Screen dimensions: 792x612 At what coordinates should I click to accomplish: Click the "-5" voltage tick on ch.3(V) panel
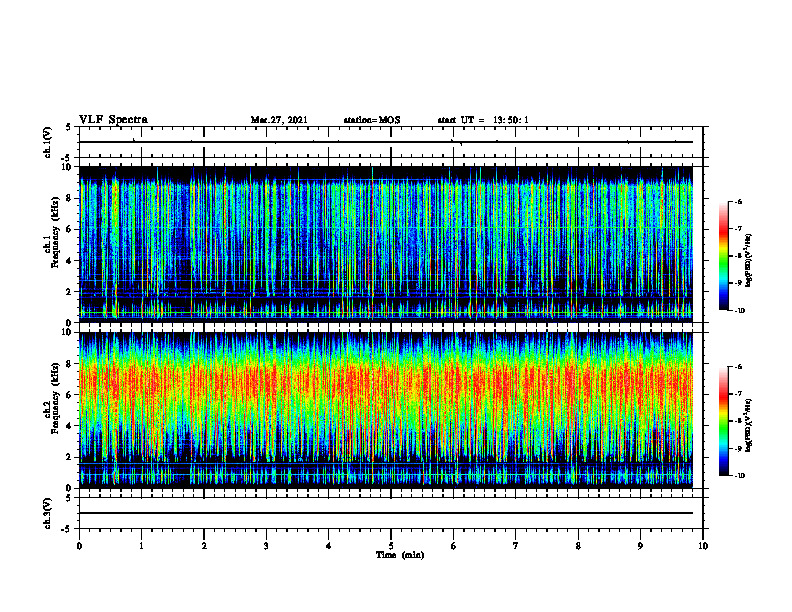[66, 528]
